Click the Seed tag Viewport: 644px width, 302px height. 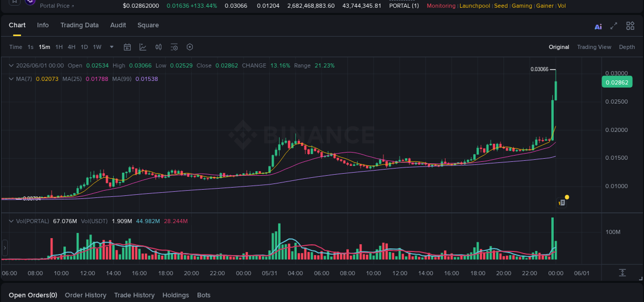pyautogui.click(x=501, y=6)
